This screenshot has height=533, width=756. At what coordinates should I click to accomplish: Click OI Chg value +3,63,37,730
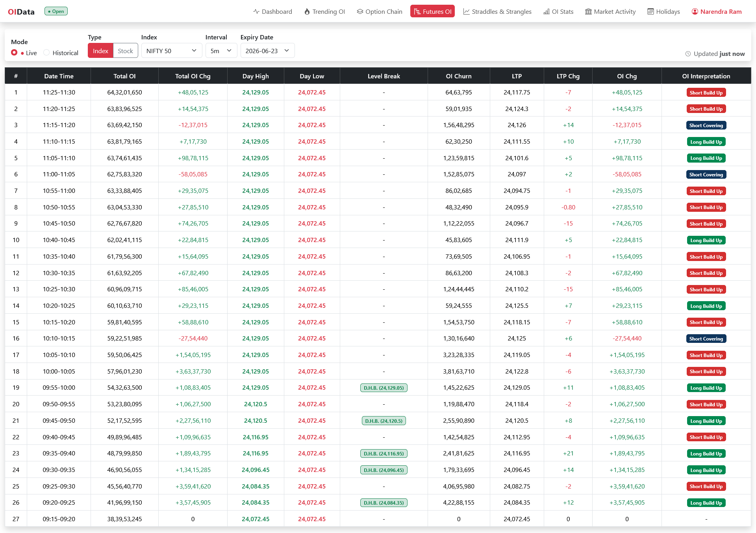point(627,372)
